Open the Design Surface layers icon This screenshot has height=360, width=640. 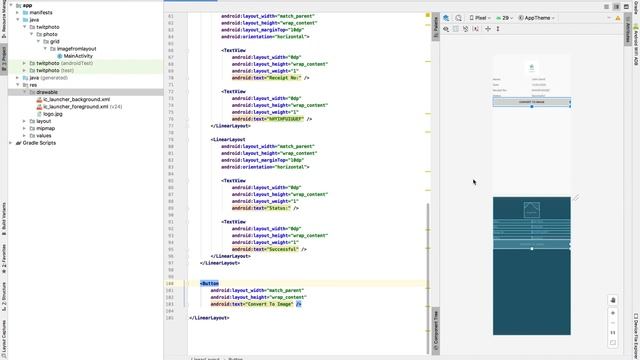coord(446,18)
